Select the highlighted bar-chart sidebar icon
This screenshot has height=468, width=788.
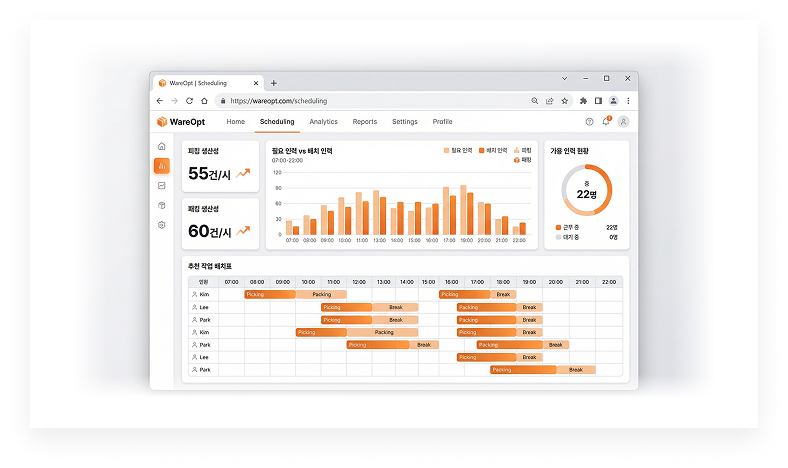[x=161, y=166]
